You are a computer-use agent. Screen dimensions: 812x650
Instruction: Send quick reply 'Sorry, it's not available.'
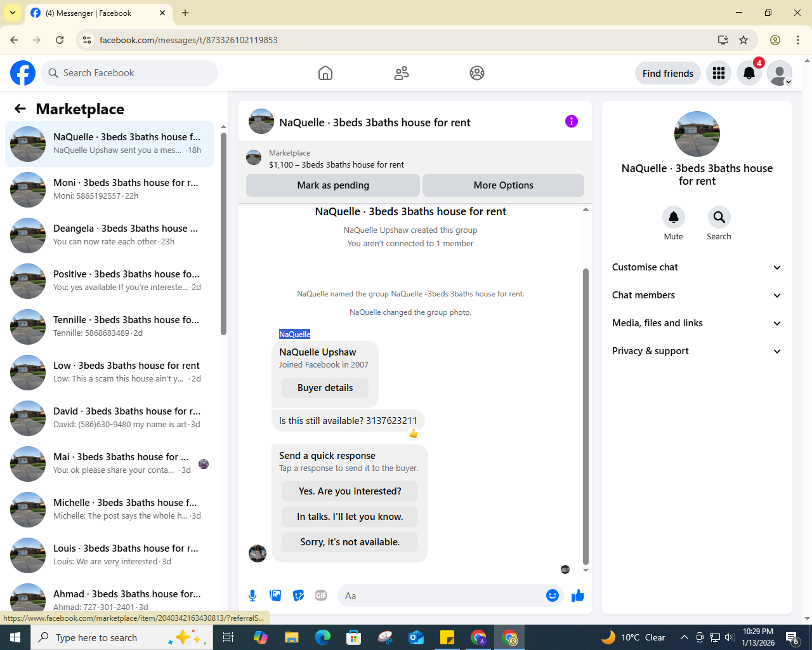(350, 542)
